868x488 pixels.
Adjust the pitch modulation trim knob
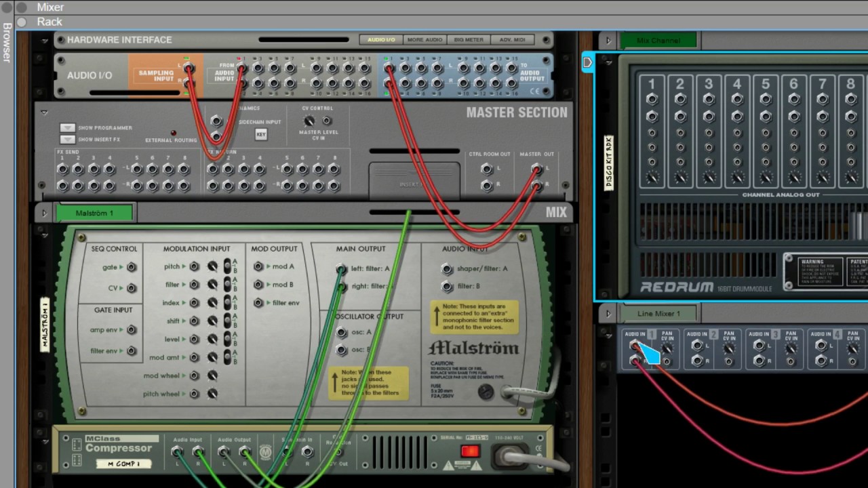coord(212,266)
